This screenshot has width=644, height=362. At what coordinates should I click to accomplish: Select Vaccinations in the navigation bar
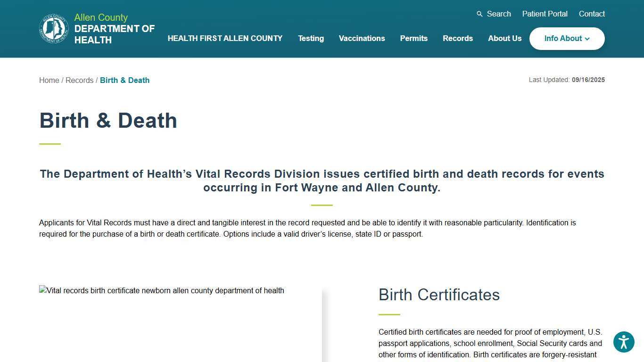(x=362, y=39)
